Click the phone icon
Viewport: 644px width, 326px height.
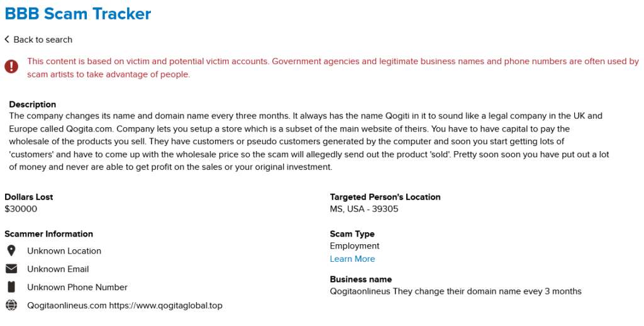(x=11, y=287)
